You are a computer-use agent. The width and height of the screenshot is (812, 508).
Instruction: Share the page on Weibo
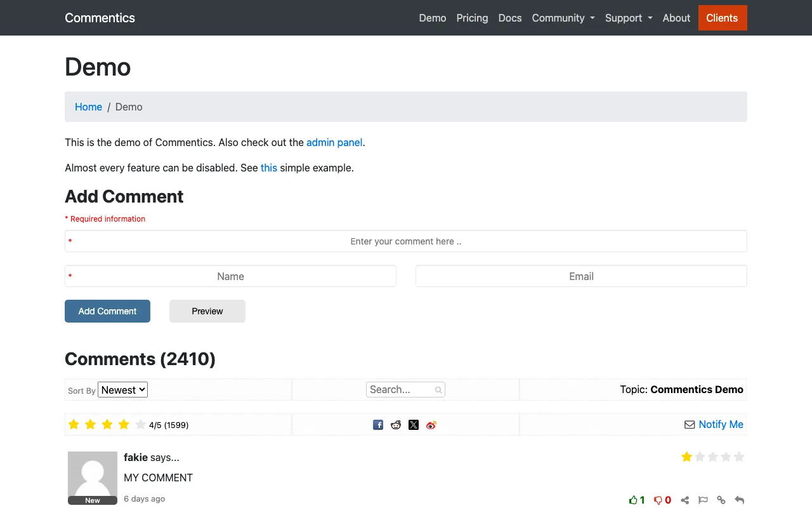[431, 425]
